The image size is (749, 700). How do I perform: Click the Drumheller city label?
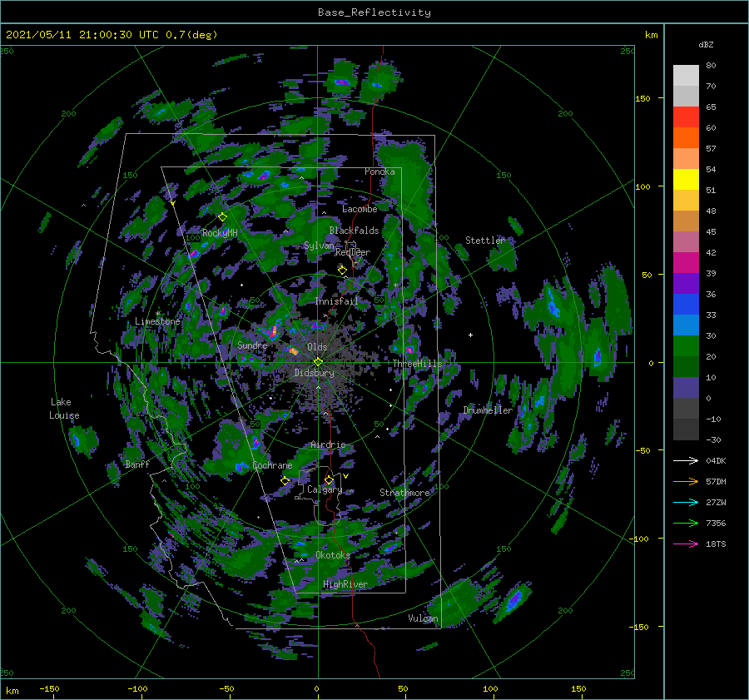click(x=488, y=410)
